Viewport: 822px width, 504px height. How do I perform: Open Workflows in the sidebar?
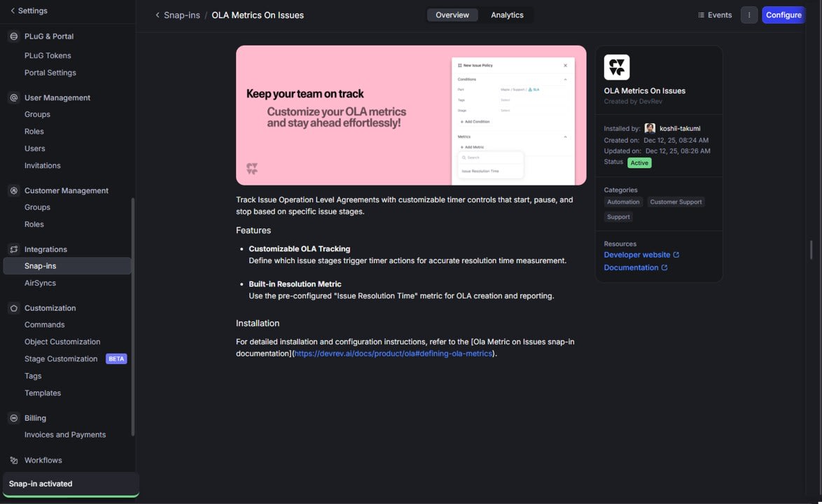click(x=43, y=460)
